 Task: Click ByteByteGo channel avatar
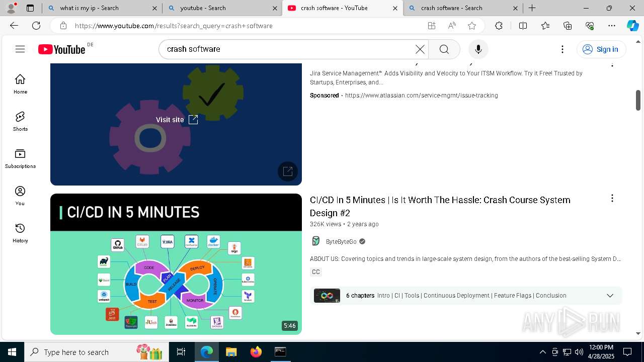coord(316,241)
